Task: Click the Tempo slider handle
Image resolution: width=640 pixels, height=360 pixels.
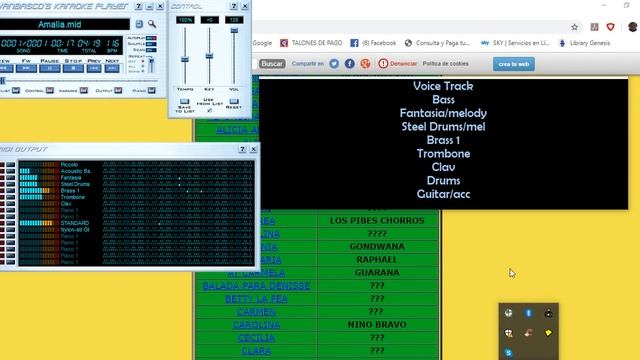Action: [x=185, y=60]
